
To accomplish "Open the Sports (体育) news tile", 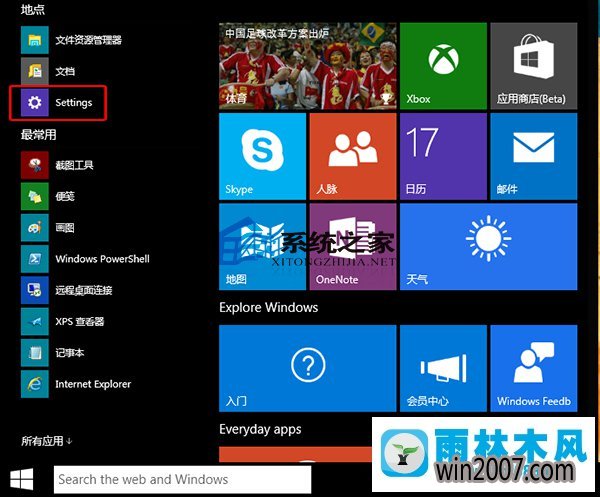I will coord(308,66).
